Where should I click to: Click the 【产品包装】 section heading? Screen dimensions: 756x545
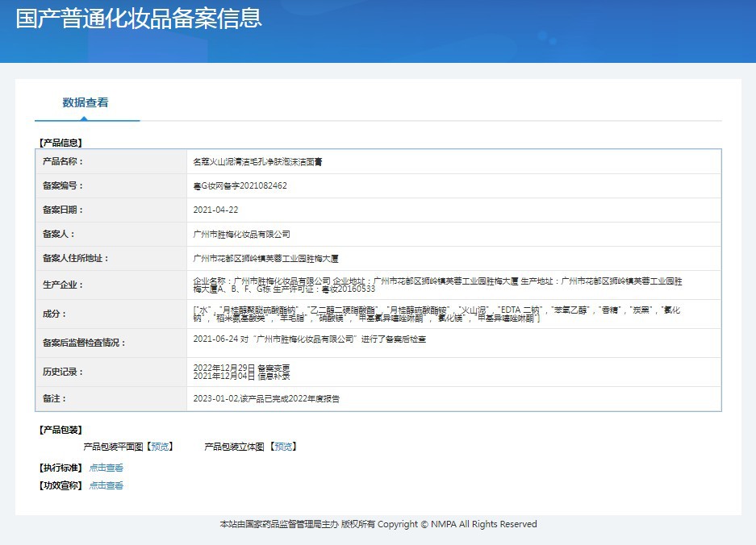click(61, 430)
